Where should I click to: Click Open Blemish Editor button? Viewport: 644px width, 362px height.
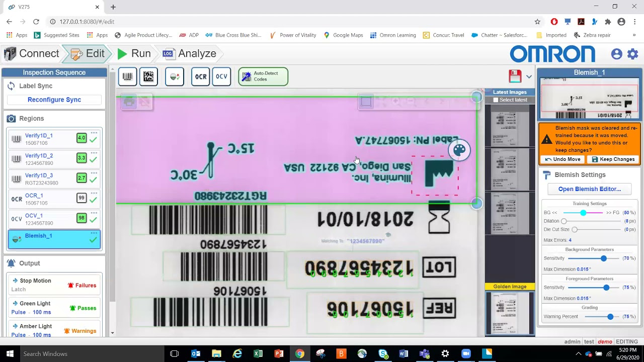[x=590, y=189]
